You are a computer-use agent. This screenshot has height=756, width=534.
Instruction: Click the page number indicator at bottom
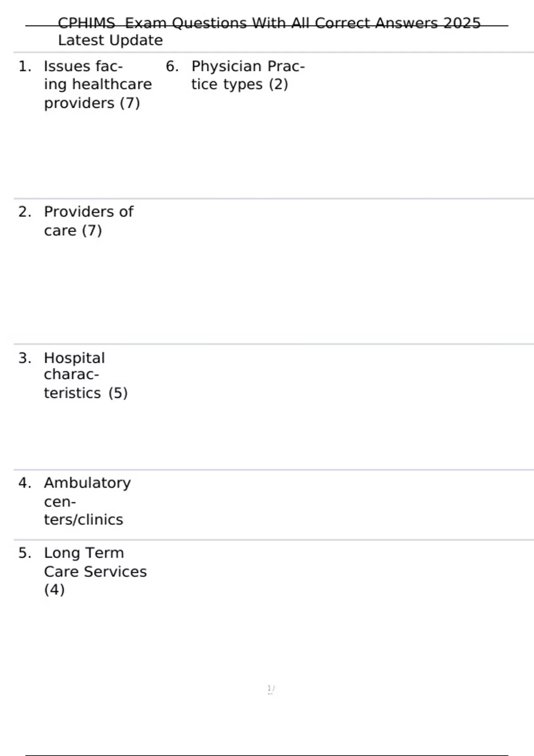click(271, 689)
